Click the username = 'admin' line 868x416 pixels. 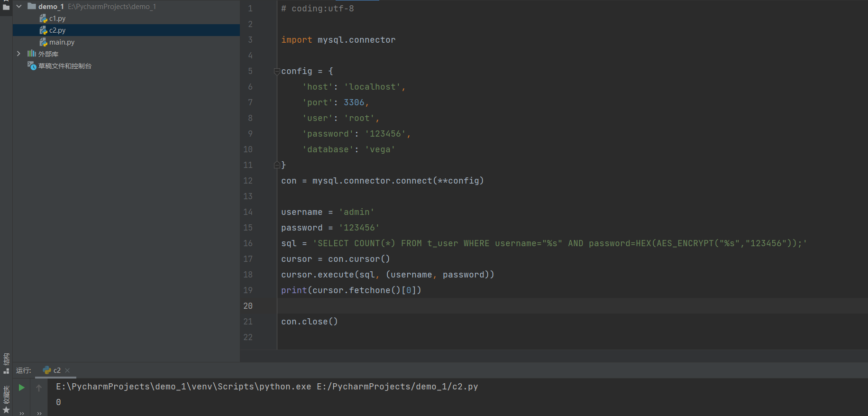pos(328,212)
